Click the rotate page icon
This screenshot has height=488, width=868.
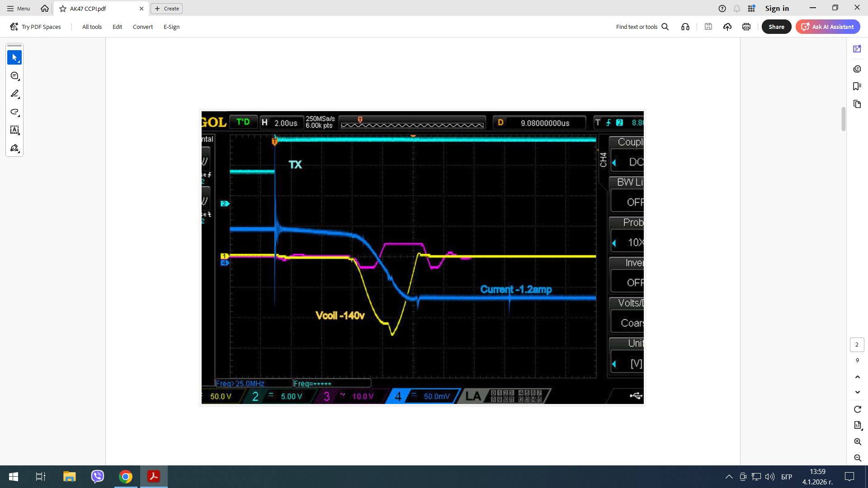[857, 409]
